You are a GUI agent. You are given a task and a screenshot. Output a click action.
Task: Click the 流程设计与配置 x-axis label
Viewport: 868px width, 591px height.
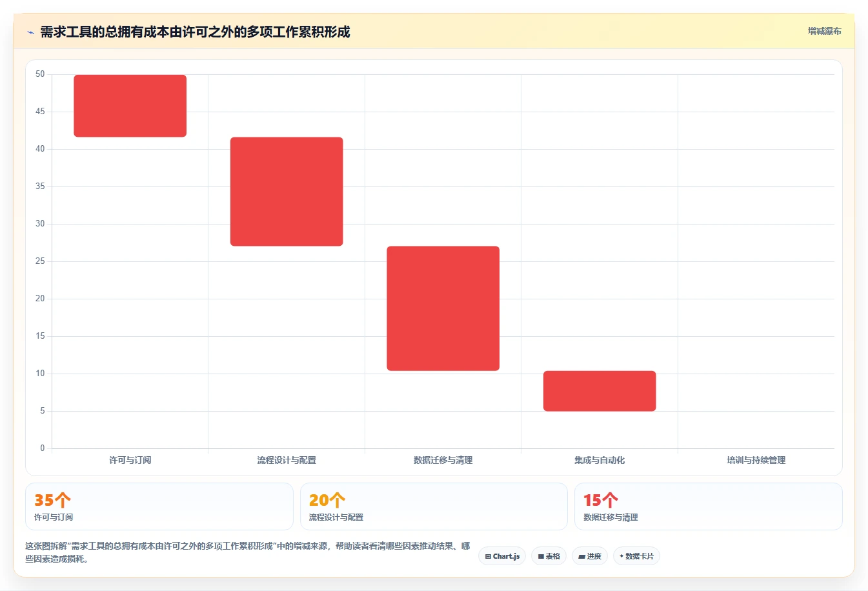(x=287, y=460)
